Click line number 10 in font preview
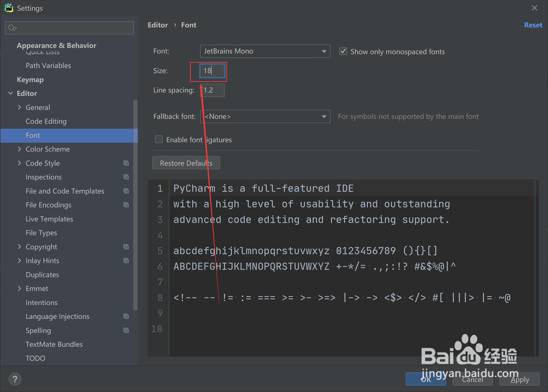 (157, 329)
